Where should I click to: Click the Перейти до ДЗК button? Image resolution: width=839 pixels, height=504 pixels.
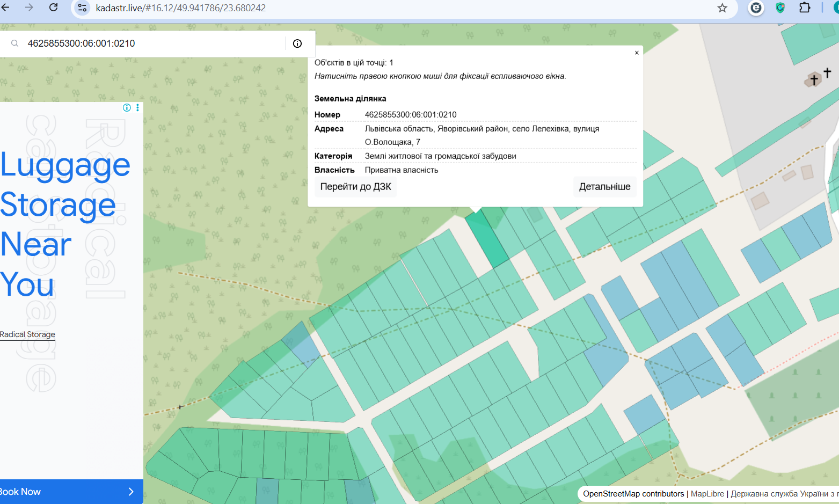point(355,187)
